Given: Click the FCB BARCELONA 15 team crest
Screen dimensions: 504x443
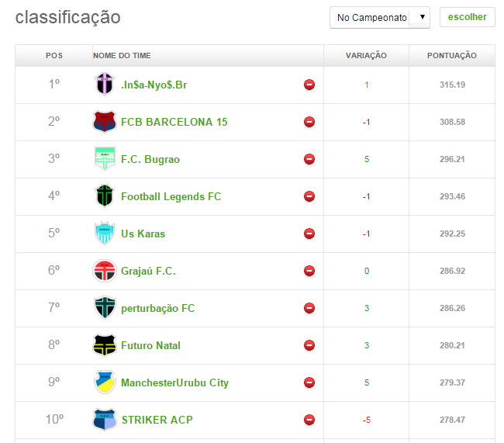Looking at the screenshot, I should 104,122.
